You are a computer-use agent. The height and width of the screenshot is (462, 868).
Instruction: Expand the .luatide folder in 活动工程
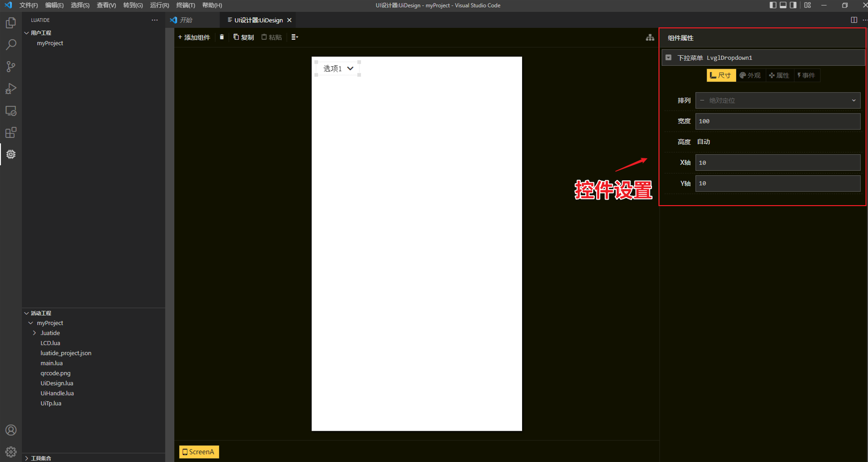point(35,333)
